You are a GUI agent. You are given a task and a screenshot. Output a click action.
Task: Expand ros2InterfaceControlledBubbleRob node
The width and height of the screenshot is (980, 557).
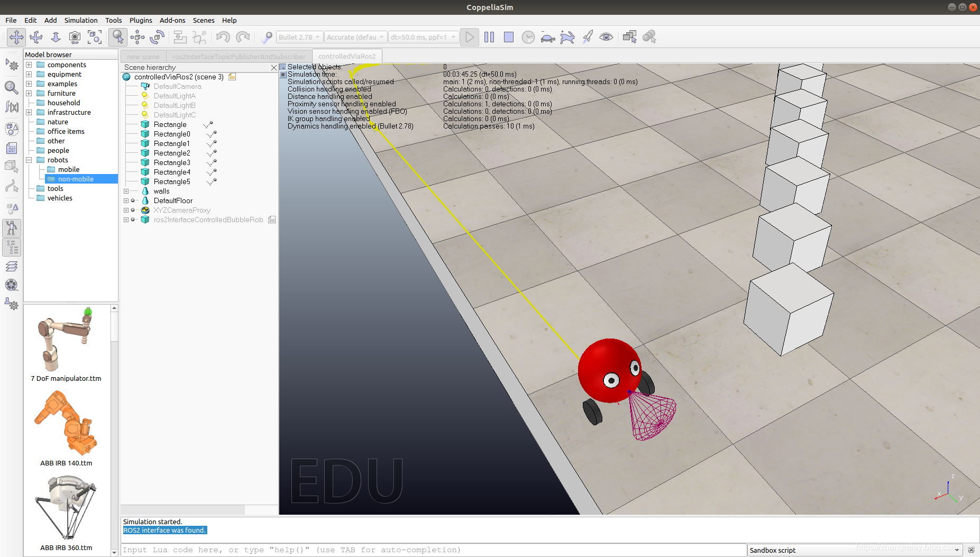click(x=126, y=220)
